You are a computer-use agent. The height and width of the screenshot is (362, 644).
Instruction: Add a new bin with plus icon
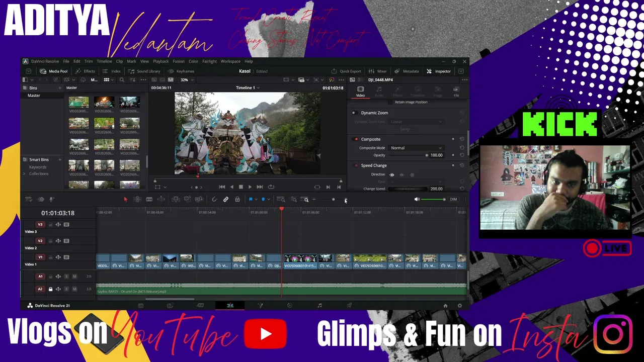pyautogui.click(x=60, y=88)
